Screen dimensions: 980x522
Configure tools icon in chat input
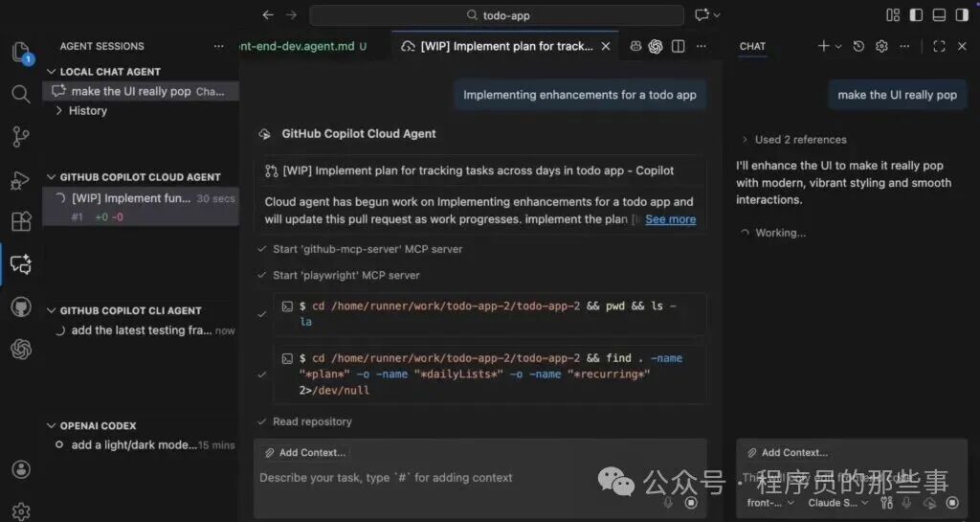point(886,502)
